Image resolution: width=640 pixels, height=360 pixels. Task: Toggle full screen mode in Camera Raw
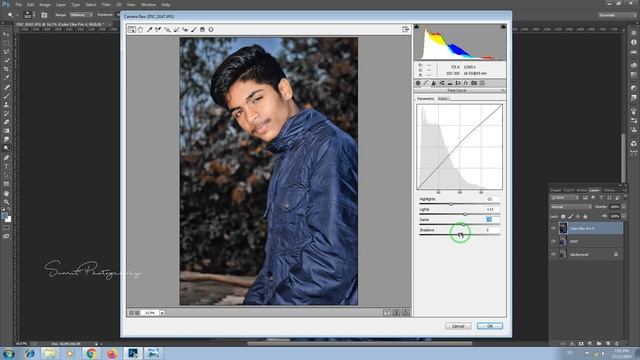point(405,29)
